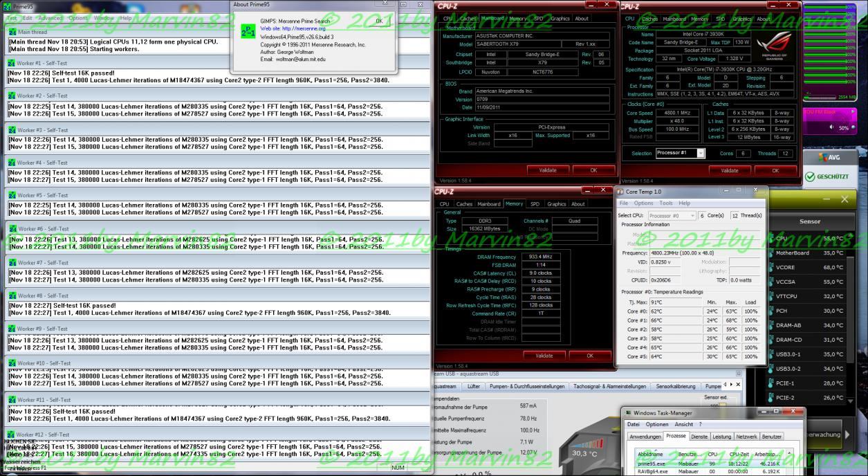Click the DRAM-CD sensor icon
Viewport: 868px width, 476px height.
click(x=770, y=340)
